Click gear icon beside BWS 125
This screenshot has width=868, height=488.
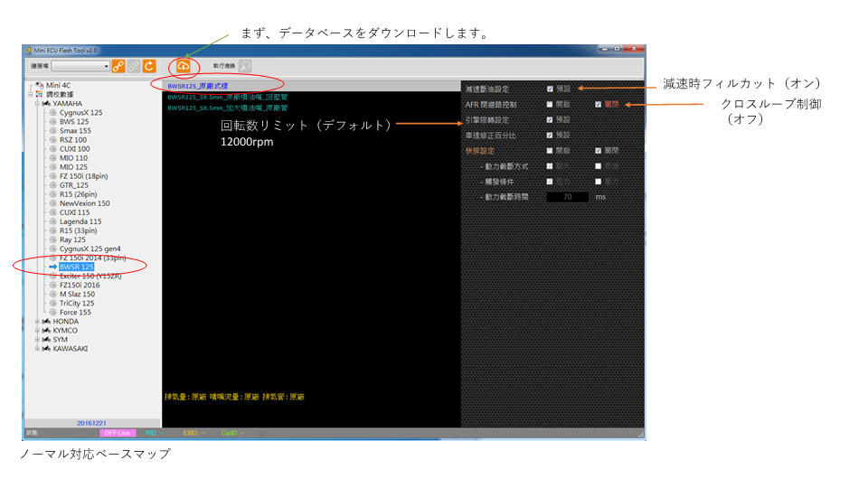[53, 122]
